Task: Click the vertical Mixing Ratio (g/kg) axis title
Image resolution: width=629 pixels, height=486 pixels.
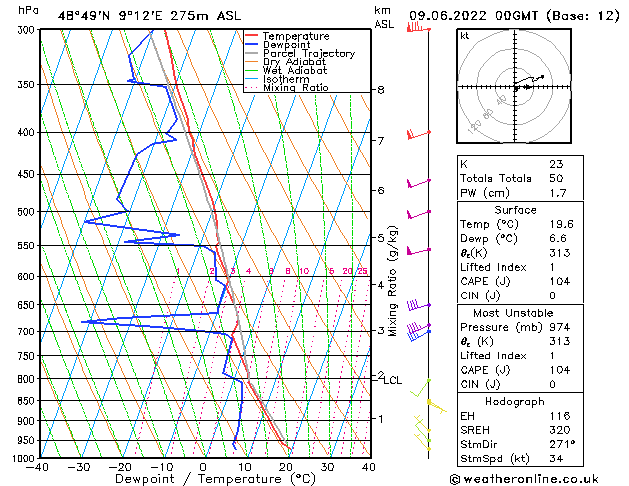Action: [x=393, y=281]
